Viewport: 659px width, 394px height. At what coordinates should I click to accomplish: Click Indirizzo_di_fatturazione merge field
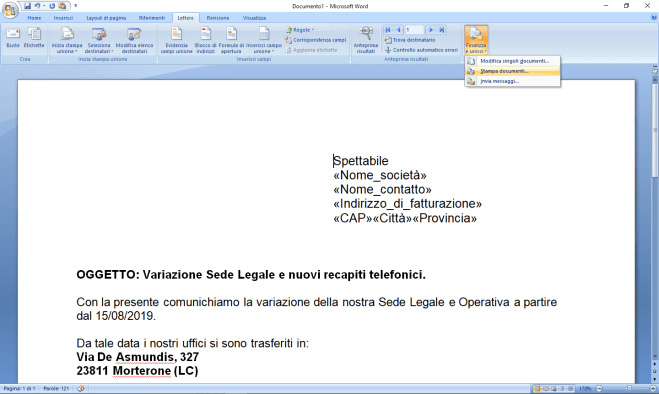click(407, 204)
